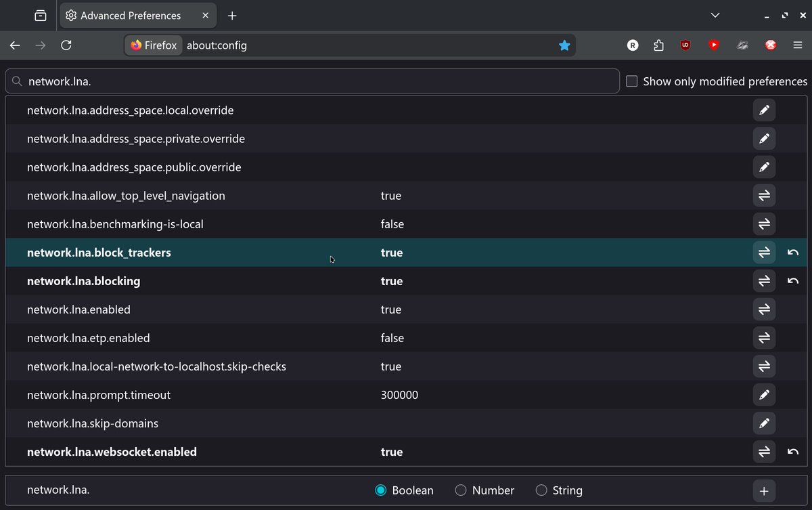The height and width of the screenshot is (510, 812).
Task: Click the grey cloud extension icon beside the red one
Action: 742,45
